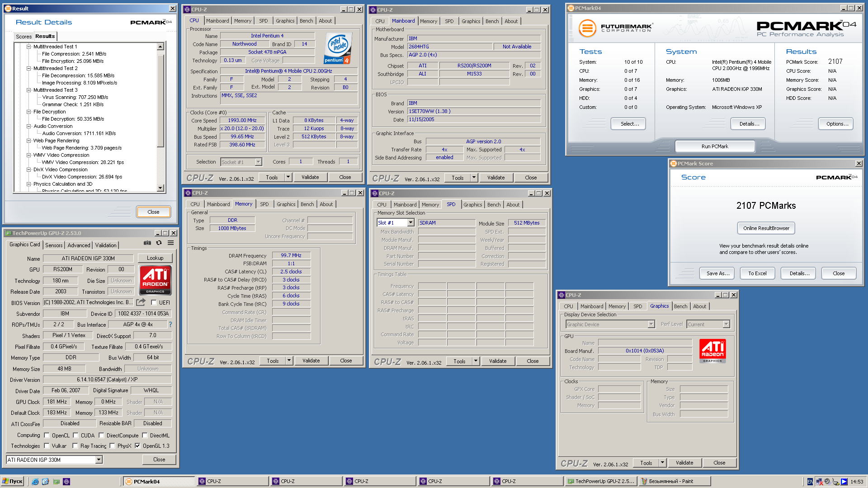
Task: Toggle the DirectML checkbox
Action: click(145, 436)
